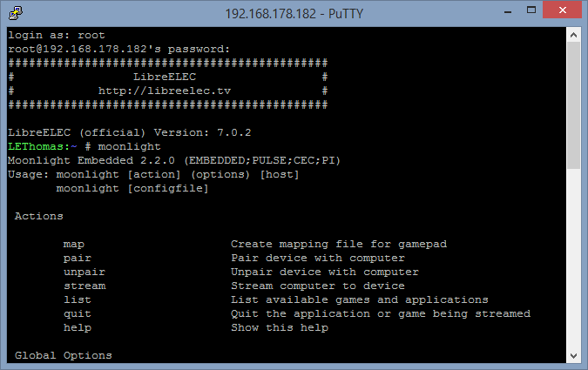Click the http://libreelec.tv URL text
This screenshot has height=370, width=588.
tap(165, 91)
